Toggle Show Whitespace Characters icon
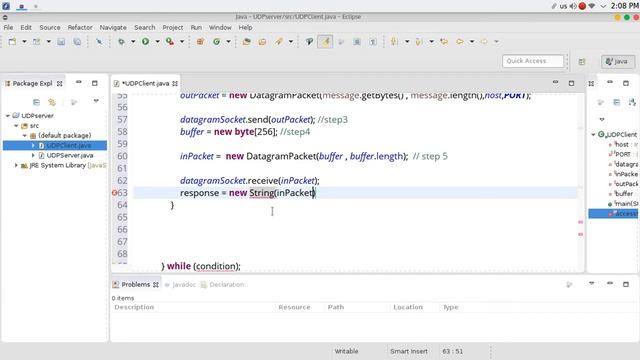640x360 pixels. coord(373,42)
